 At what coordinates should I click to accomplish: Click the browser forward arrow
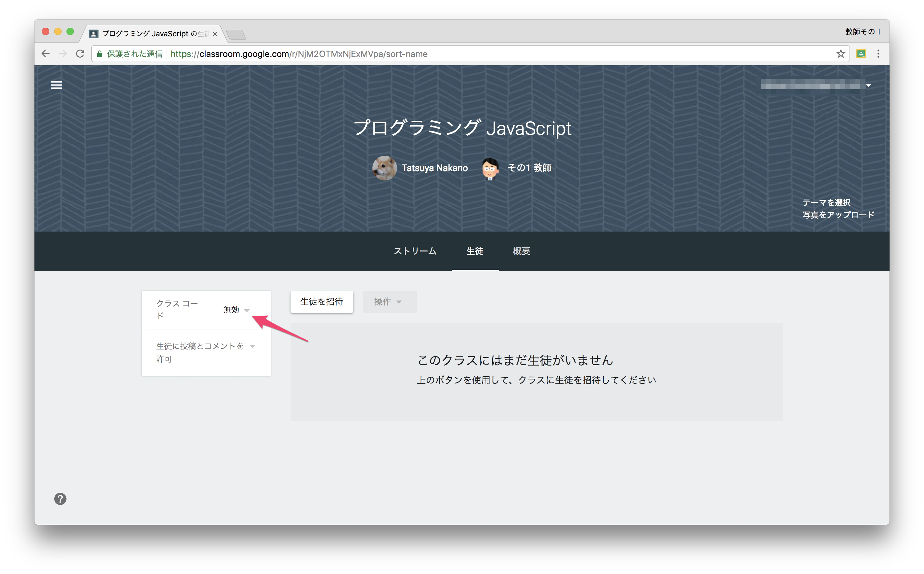(62, 54)
